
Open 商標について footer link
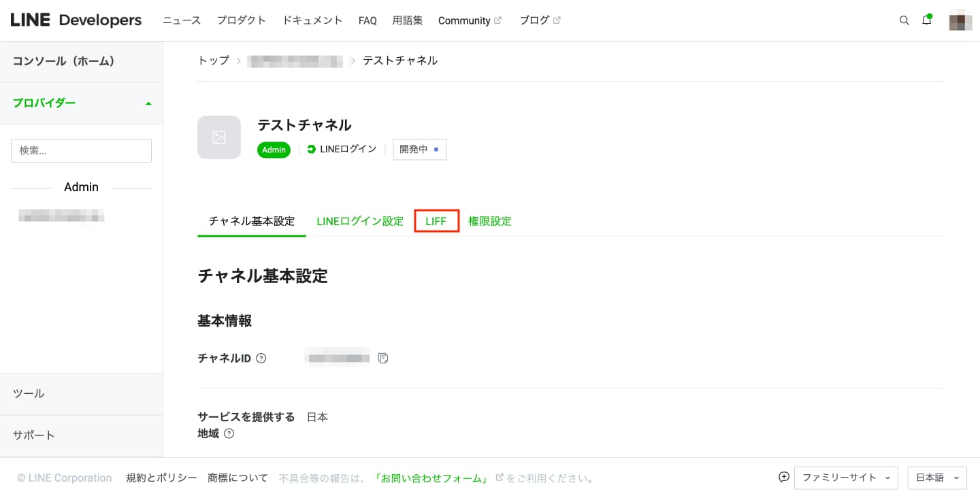point(238,478)
